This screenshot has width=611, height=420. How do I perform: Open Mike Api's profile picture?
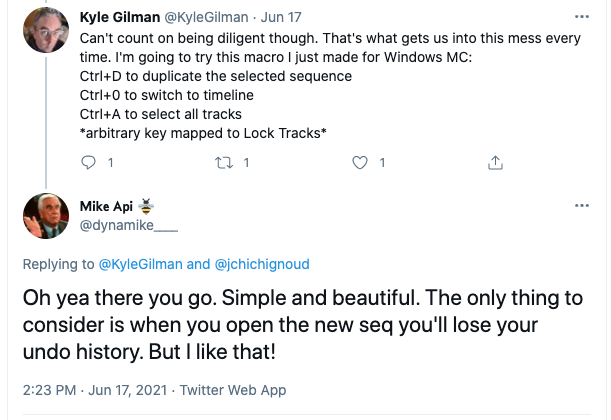click(x=46, y=216)
